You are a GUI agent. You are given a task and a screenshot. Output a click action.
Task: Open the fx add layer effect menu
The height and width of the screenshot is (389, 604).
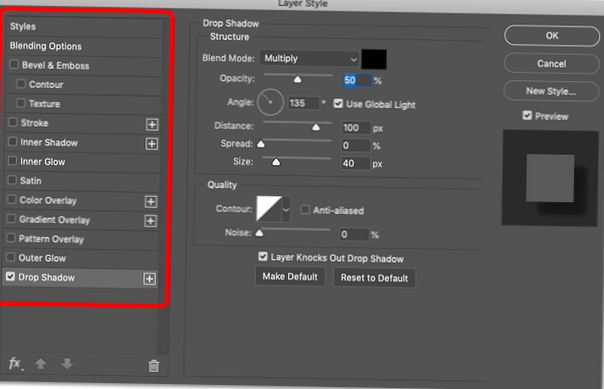click(15, 363)
